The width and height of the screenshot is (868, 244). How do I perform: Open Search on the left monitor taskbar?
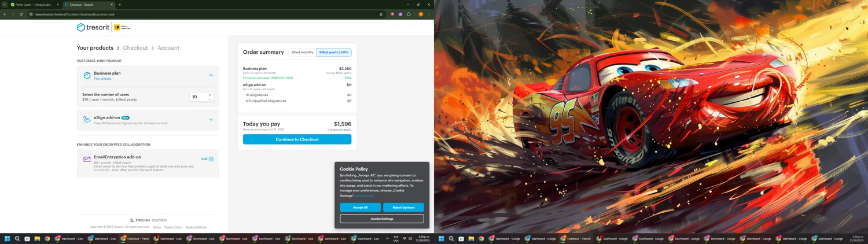[17, 238]
